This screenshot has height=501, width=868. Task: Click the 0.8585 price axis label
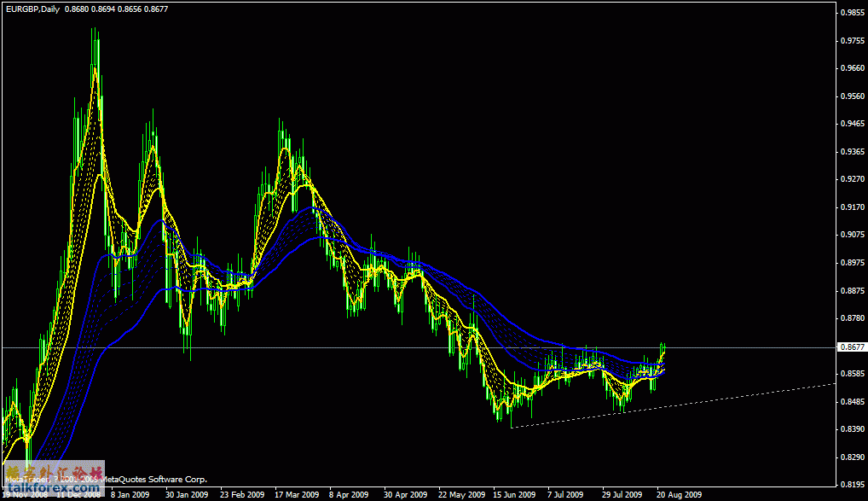pyautogui.click(x=853, y=374)
